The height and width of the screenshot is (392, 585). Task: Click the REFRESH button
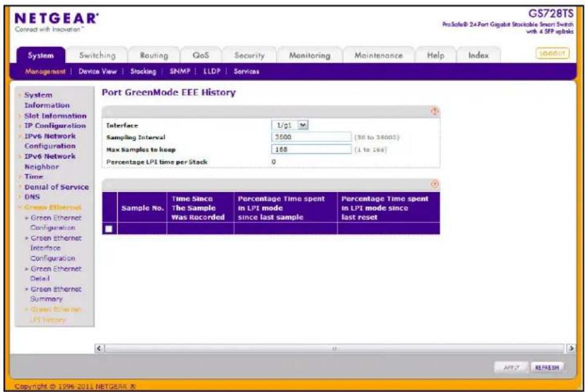click(x=547, y=367)
